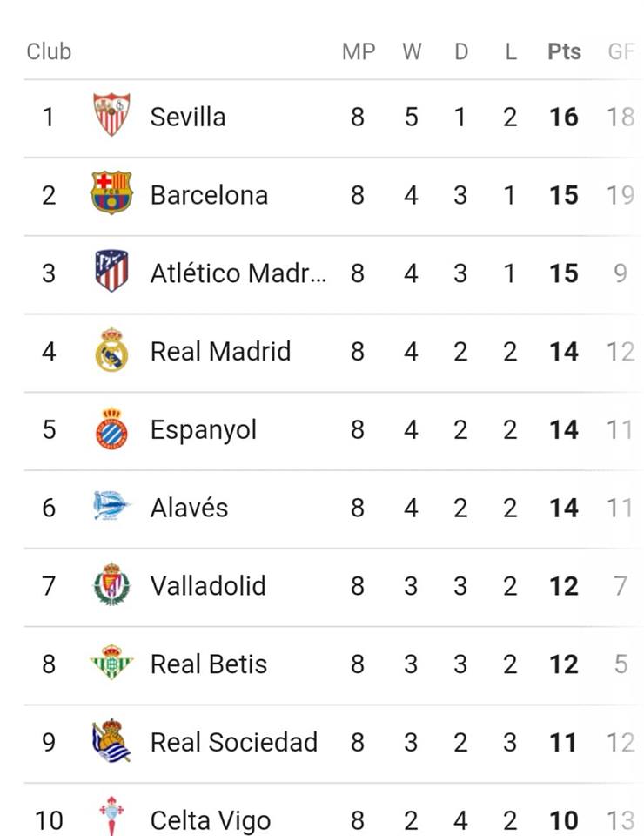Click the Espanyol club crest
Screen dimensions: 644x836
tap(111, 428)
